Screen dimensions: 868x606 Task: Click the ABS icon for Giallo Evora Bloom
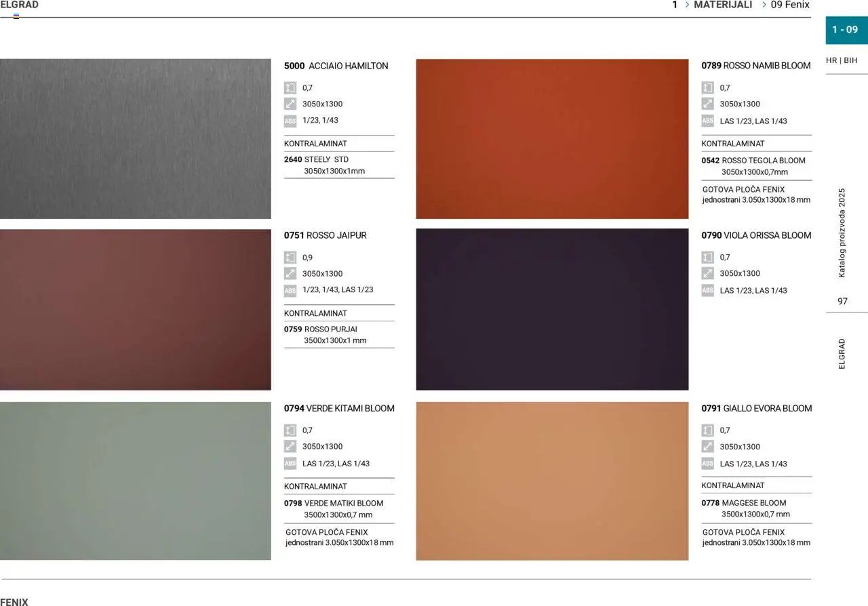[708, 464]
